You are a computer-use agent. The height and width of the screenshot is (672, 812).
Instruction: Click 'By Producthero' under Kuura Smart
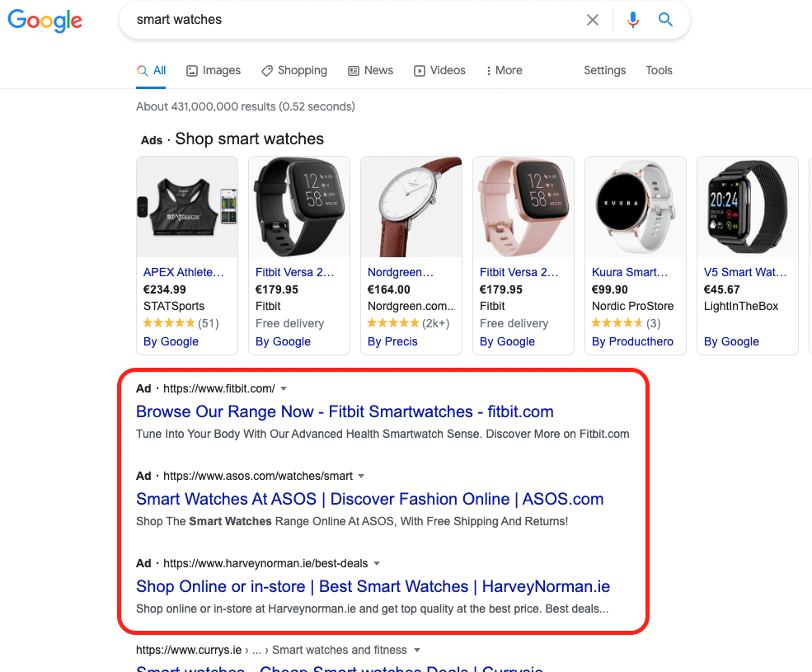coord(632,341)
